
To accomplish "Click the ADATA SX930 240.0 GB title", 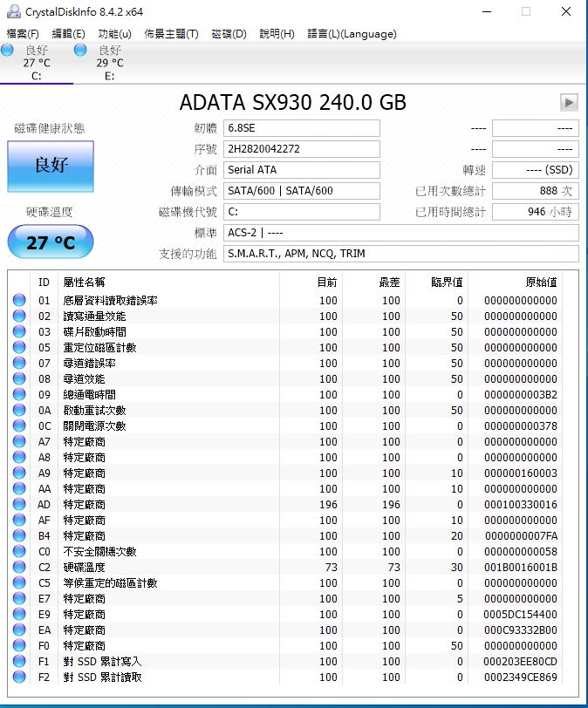I will [x=292, y=103].
